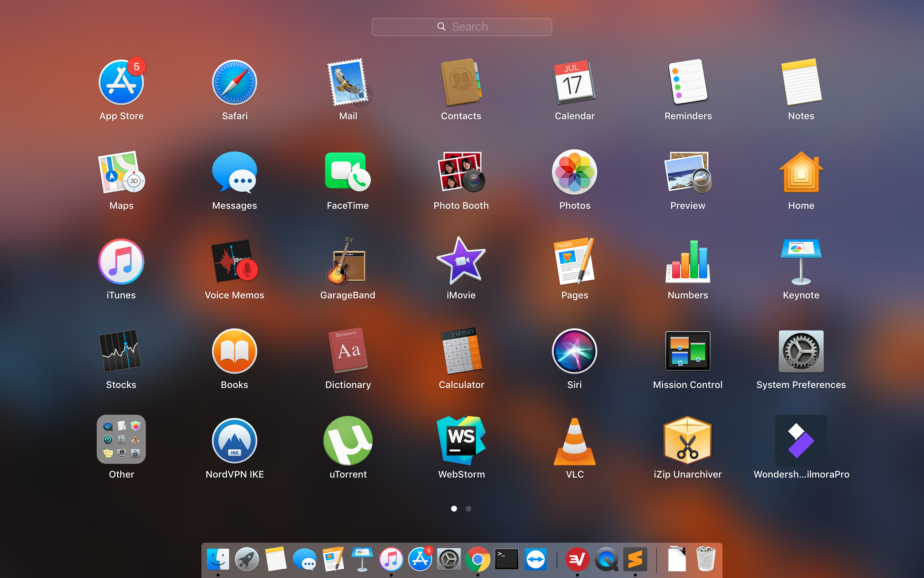Viewport: 924px width, 578px height.
Task: Open Keynote in Launchpad
Action: pos(801,262)
